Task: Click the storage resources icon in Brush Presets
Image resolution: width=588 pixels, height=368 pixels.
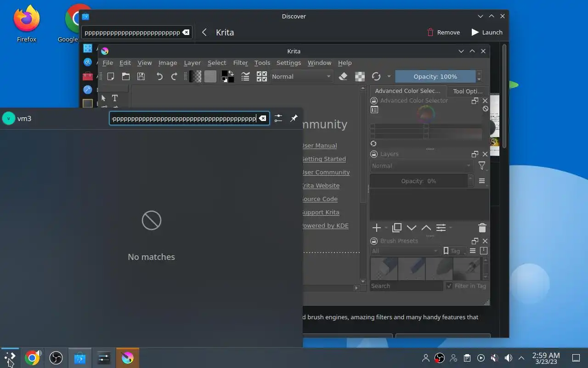Action: [x=483, y=251]
